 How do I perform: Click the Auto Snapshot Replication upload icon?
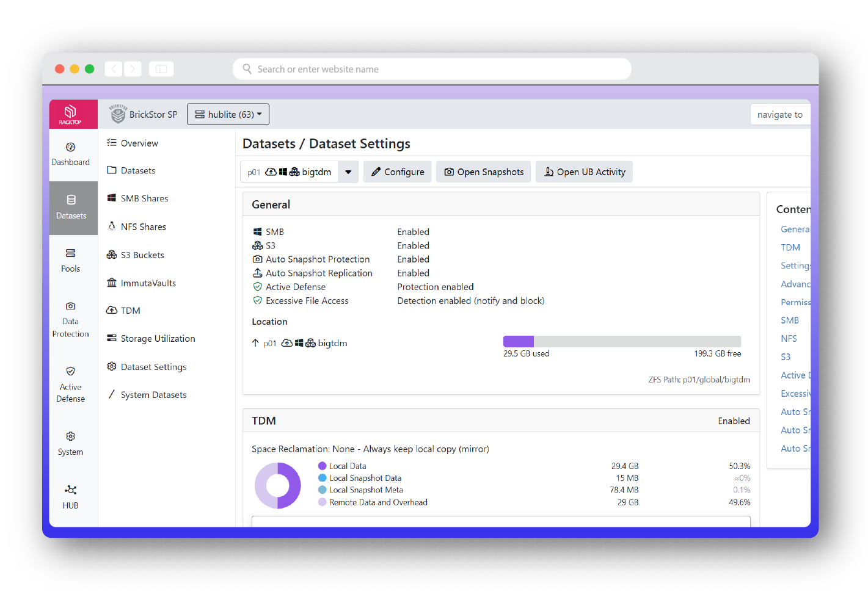coord(257,273)
